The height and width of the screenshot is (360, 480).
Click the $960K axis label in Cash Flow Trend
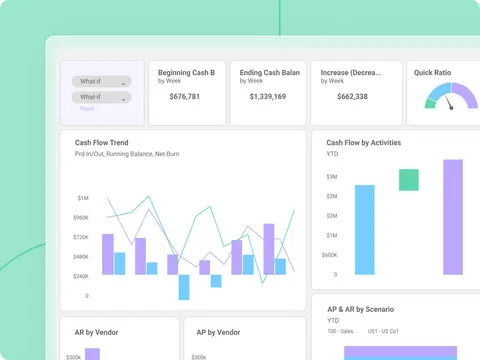[81, 218]
